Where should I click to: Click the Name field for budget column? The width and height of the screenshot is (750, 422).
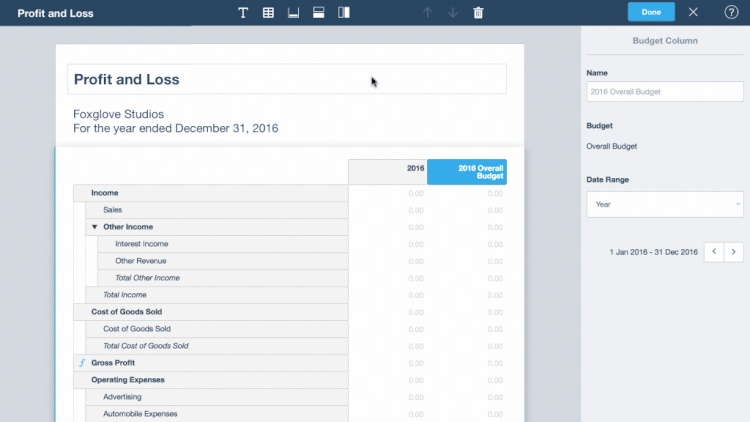pos(664,92)
